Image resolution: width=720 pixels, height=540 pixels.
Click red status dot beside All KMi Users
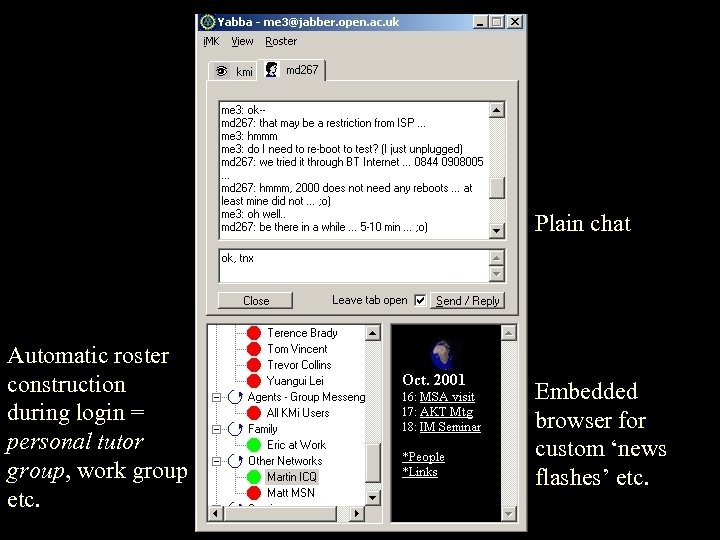pyautogui.click(x=253, y=413)
